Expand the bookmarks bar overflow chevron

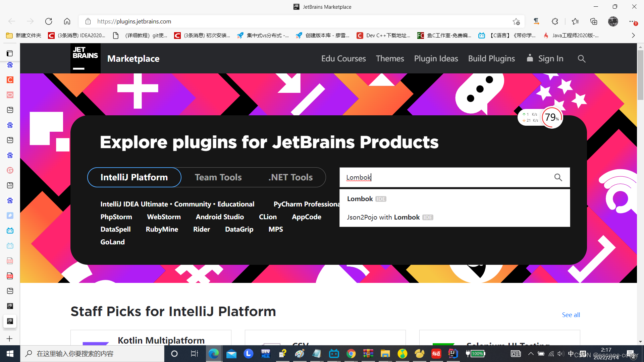click(633, 36)
